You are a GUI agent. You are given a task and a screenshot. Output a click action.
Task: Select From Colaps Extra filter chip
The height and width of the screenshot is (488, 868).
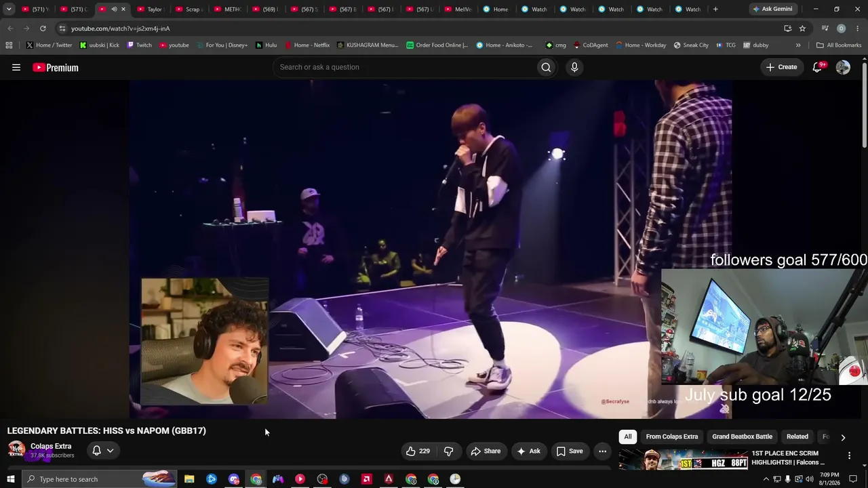pos(672,437)
